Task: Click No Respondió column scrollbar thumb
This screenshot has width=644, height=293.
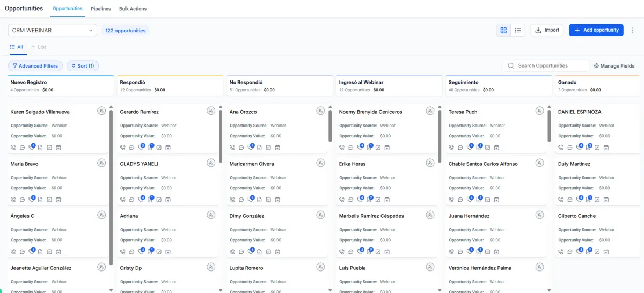Action: coord(330,126)
